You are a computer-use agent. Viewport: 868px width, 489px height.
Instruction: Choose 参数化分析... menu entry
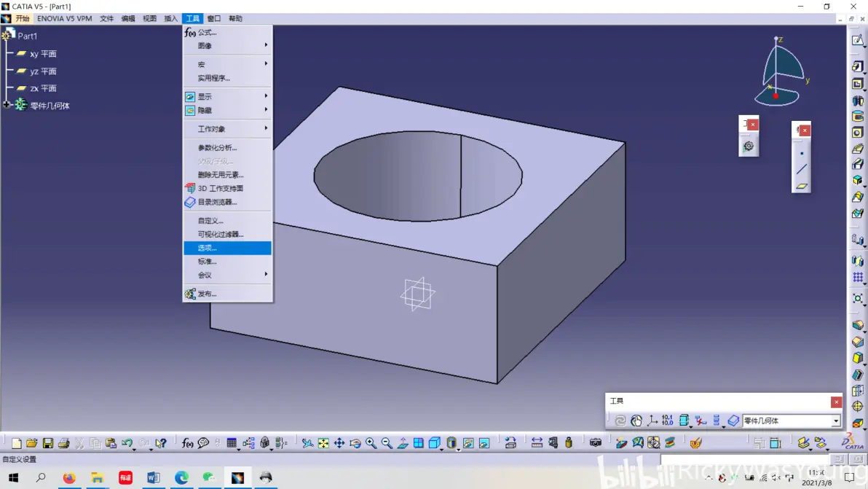(227, 147)
